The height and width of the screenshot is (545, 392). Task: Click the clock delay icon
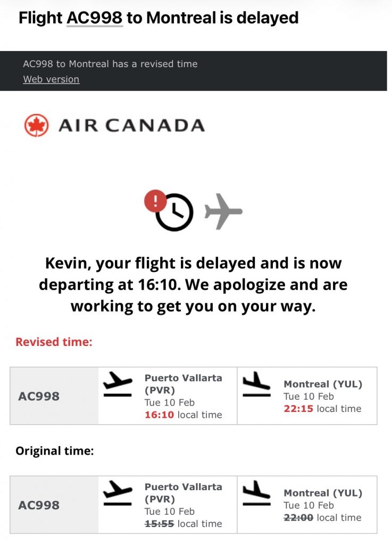(177, 213)
